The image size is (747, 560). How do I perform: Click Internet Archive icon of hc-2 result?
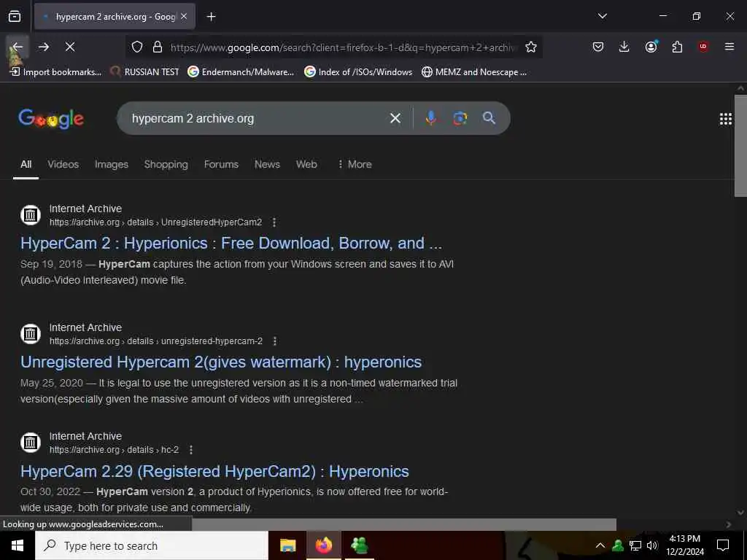click(31, 443)
